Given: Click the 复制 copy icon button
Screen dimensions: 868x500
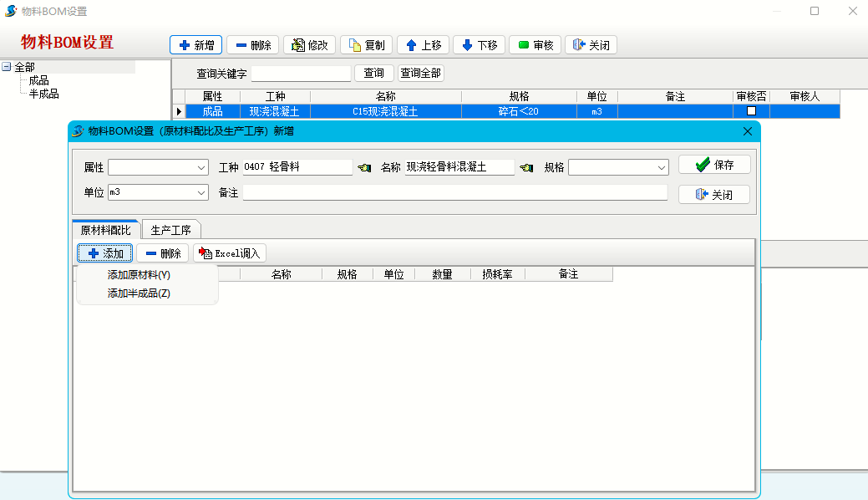Looking at the screenshot, I should pyautogui.click(x=366, y=45).
